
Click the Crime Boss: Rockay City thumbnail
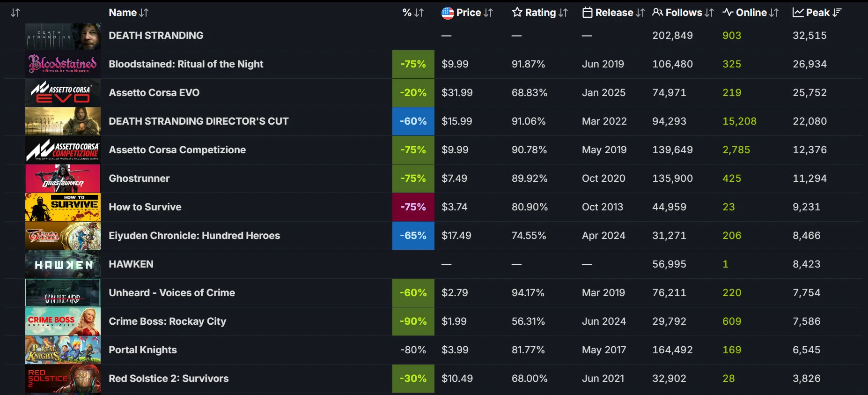[x=63, y=321]
